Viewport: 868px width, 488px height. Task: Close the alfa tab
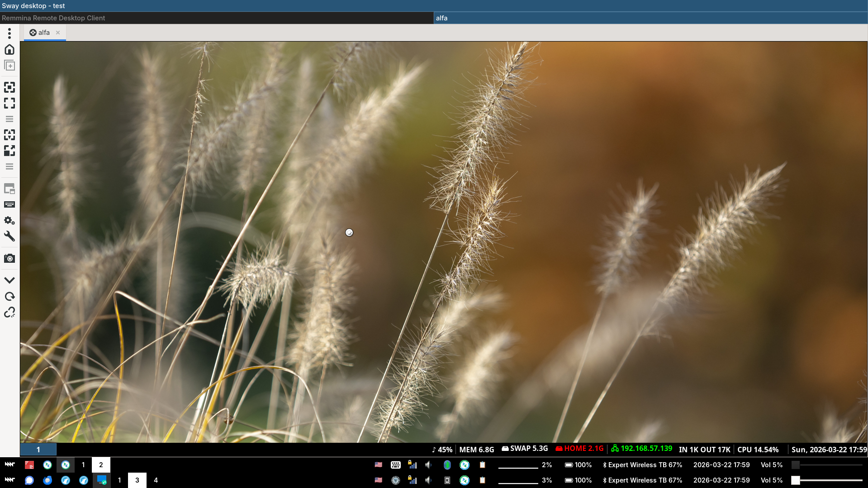(58, 33)
